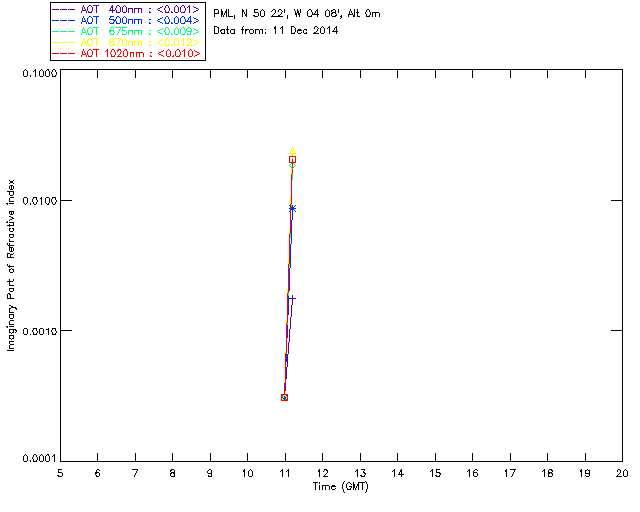Viewport: 640px width, 512px height.
Task: Click the x-axis tick label 20
Action: pos(622,473)
